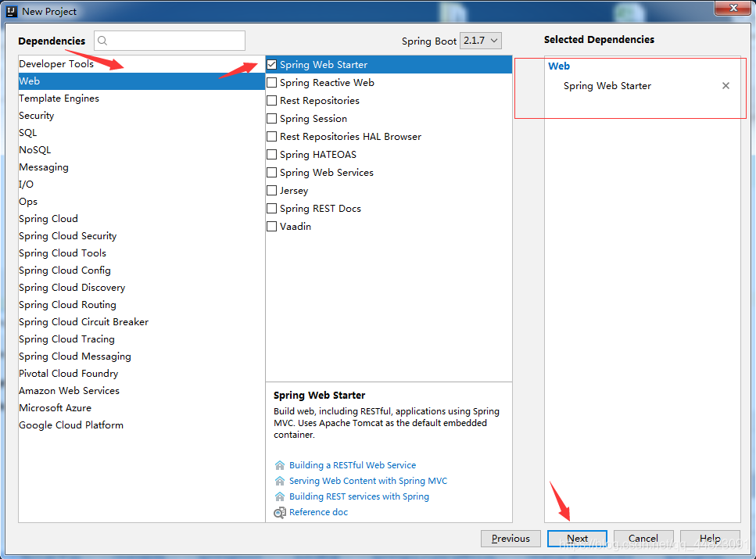Screen dimensions: 756x559
Task: Check the Spring HATEOAS checkbox
Action: pyautogui.click(x=272, y=154)
